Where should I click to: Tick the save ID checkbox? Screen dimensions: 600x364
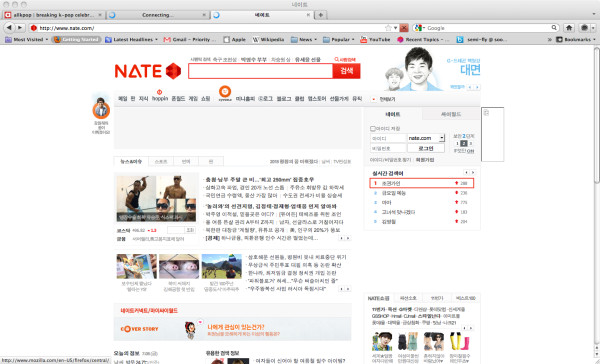click(x=373, y=129)
